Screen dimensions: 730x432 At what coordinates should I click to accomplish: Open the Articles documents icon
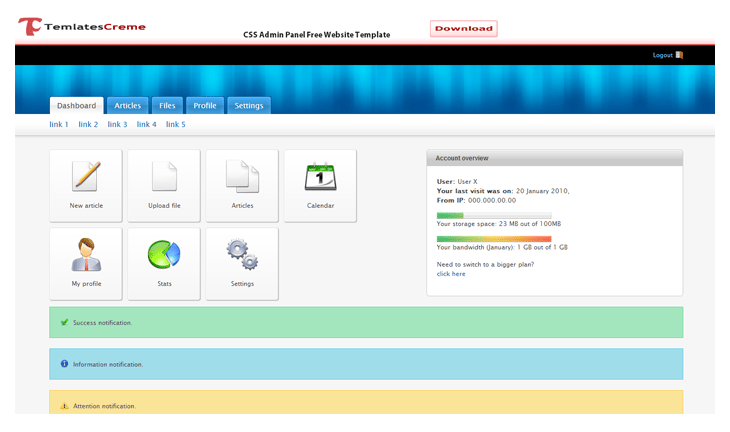pyautogui.click(x=243, y=176)
